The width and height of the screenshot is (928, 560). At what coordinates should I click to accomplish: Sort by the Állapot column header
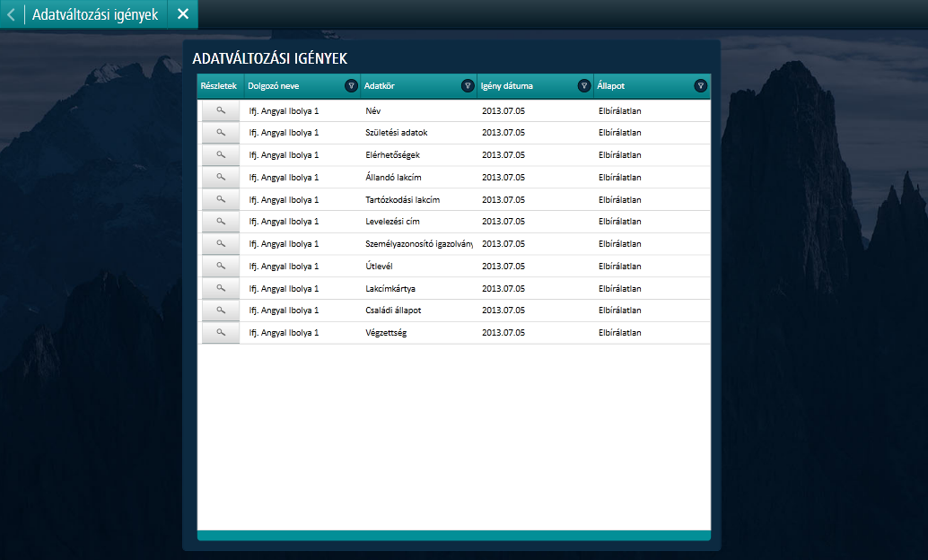pos(611,86)
